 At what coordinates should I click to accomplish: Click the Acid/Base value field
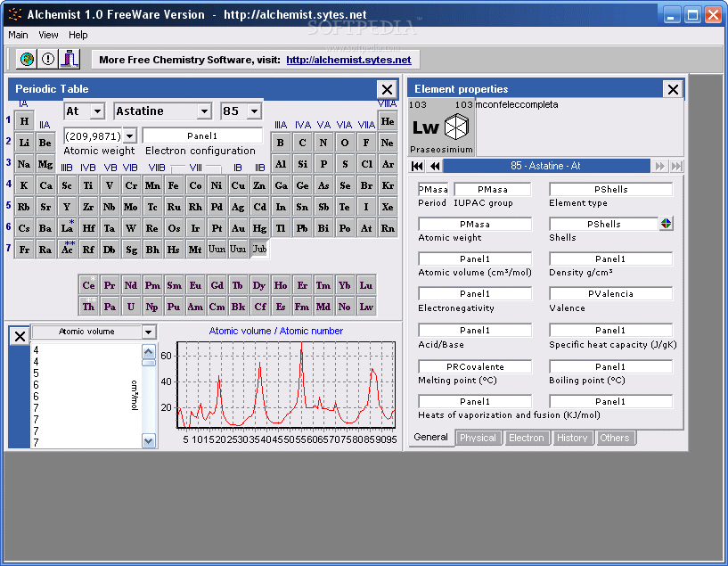475,330
